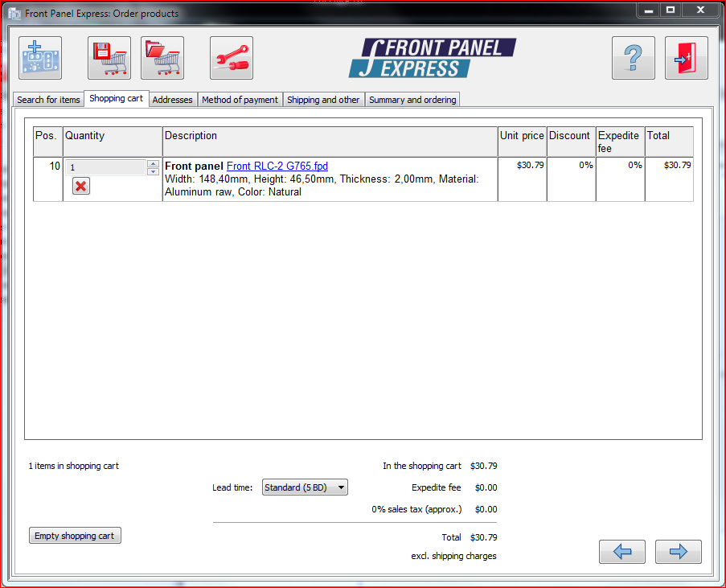The image size is (726, 588).
Task: Expand the Lead time dropdown
Action: [x=305, y=487]
